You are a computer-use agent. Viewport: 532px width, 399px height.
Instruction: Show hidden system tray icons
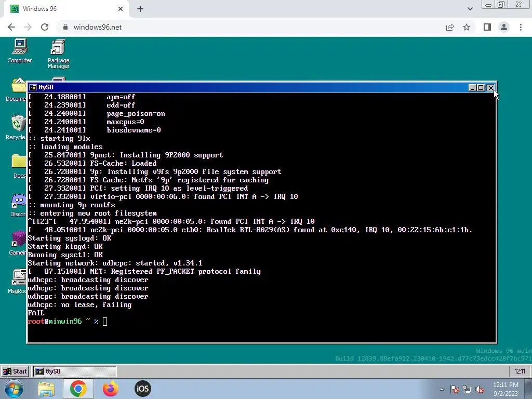(442, 389)
